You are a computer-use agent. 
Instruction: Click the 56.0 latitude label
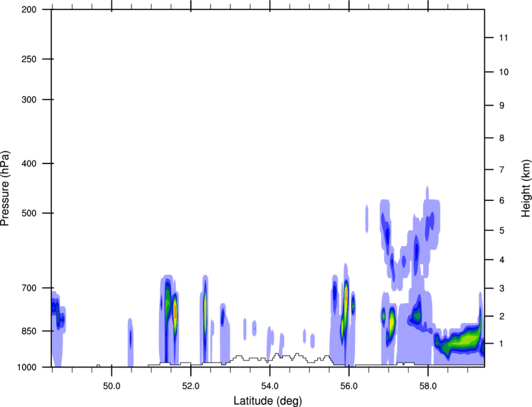pyautogui.click(x=349, y=386)
